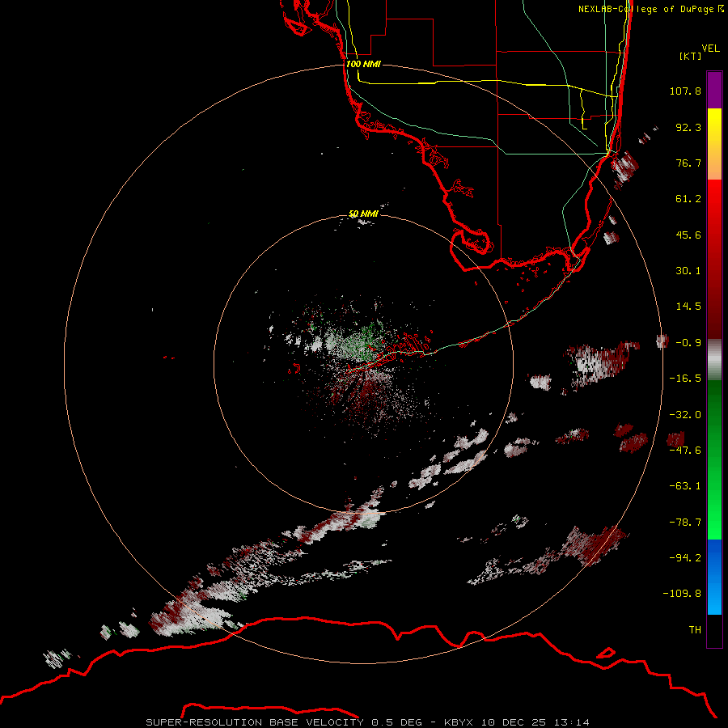Click the -32.0 velocity scale value
The image size is (728, 728).
tap(685, 415)
